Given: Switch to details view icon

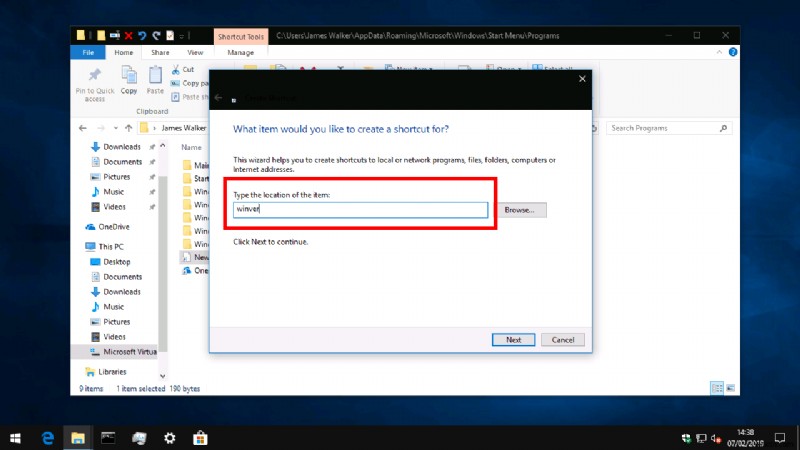Looking at the screenshot, I should point(717,389).
